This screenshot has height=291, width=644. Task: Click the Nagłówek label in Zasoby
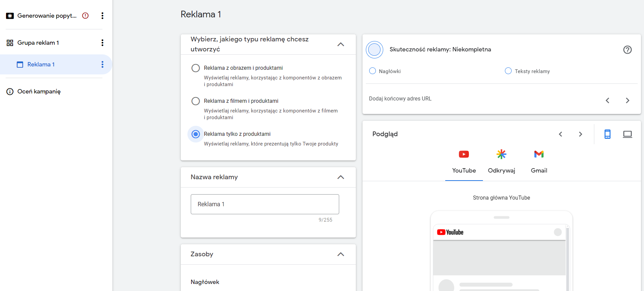click(x=205, y=282)
